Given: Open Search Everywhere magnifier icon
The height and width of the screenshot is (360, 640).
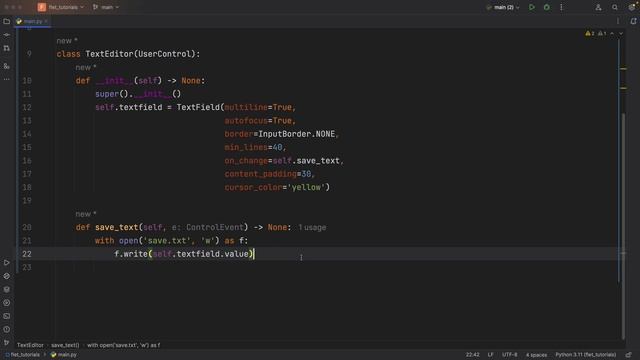Looking at the screenshot, I should (x=615, y=7).
